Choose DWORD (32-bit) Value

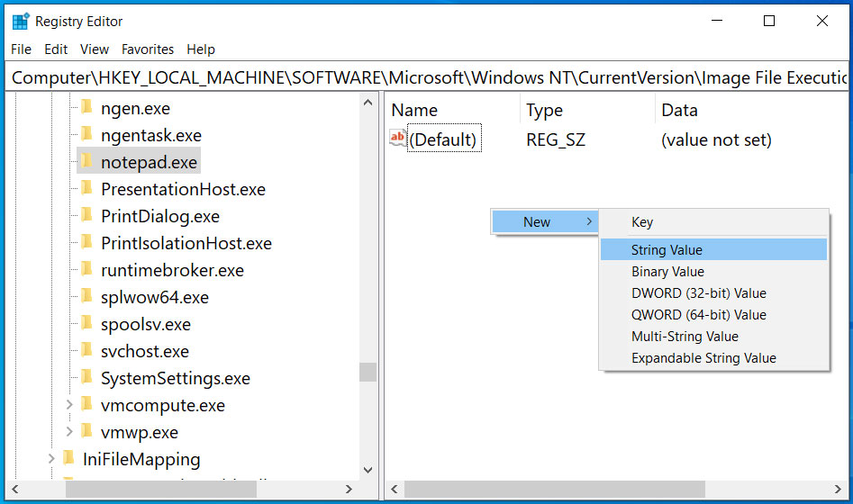click(713, 293)
